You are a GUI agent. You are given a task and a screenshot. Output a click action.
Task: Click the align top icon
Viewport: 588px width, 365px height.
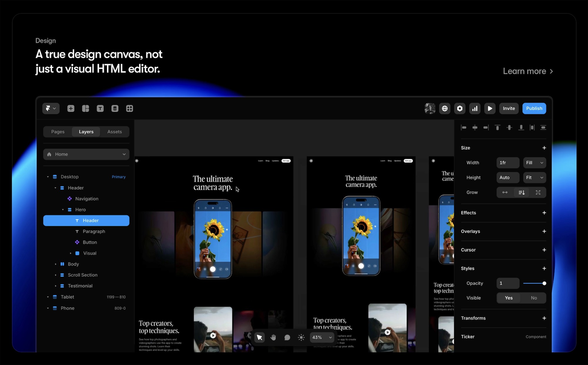click(x=497, y=127)
